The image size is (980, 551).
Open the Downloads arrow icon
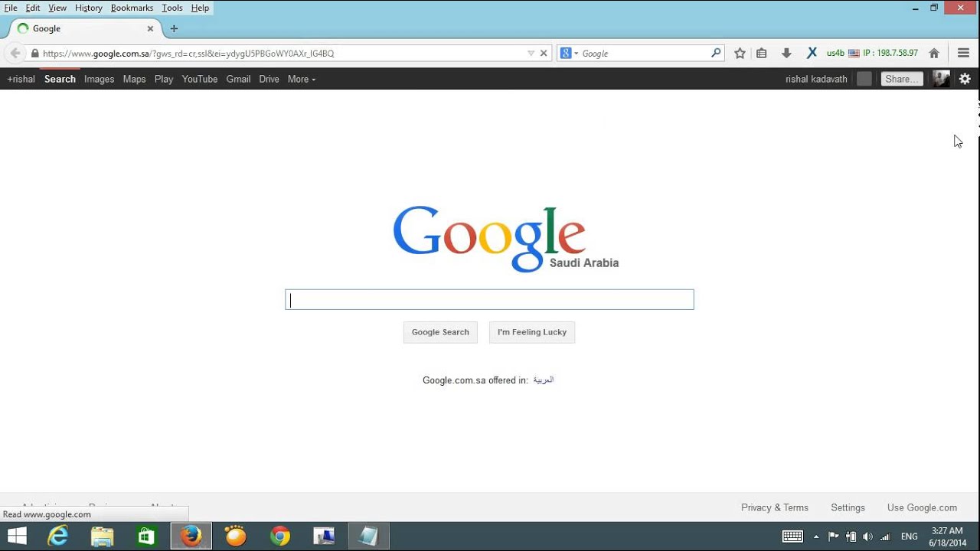tap(786, 54)
